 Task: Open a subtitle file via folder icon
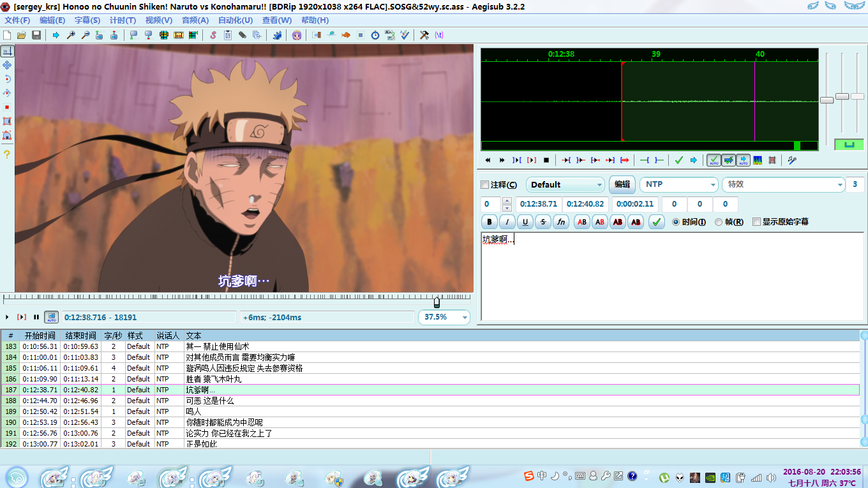[22, 35]
